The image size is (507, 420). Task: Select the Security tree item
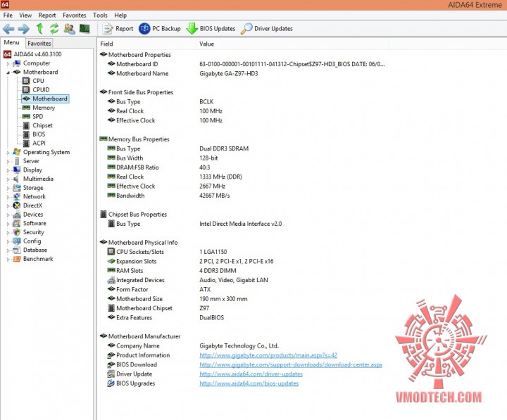[x=28, y=232]
